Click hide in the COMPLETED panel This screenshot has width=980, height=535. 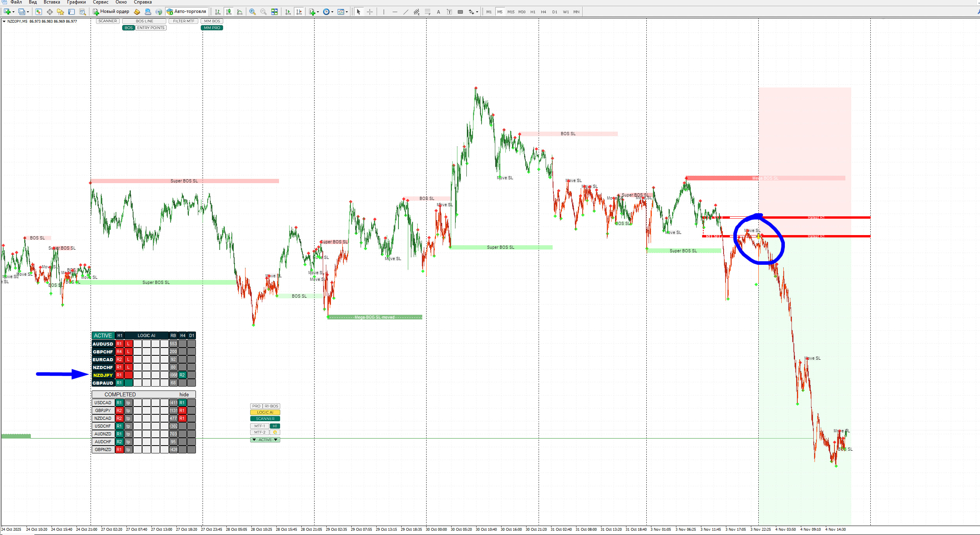point(184,394)
